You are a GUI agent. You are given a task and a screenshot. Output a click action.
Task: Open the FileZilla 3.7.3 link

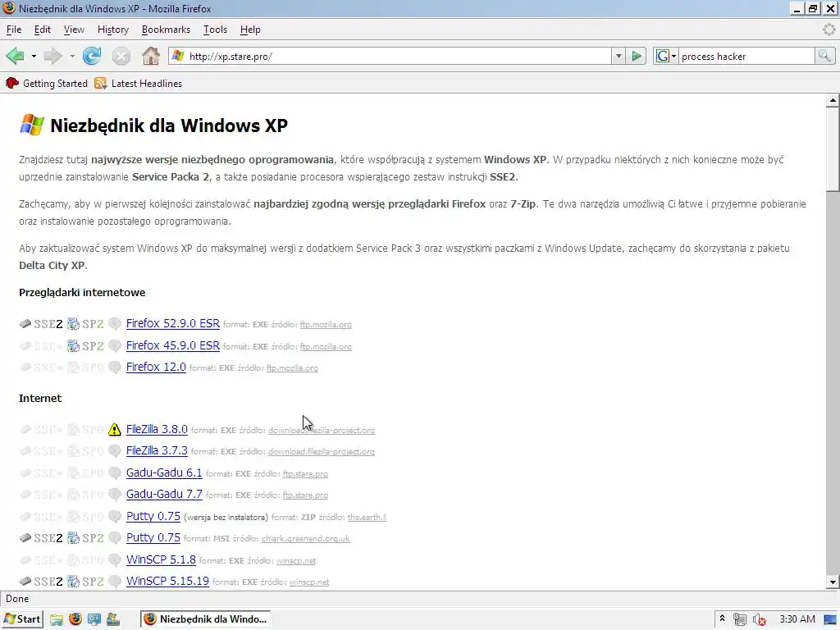click(x=157, y=450)
